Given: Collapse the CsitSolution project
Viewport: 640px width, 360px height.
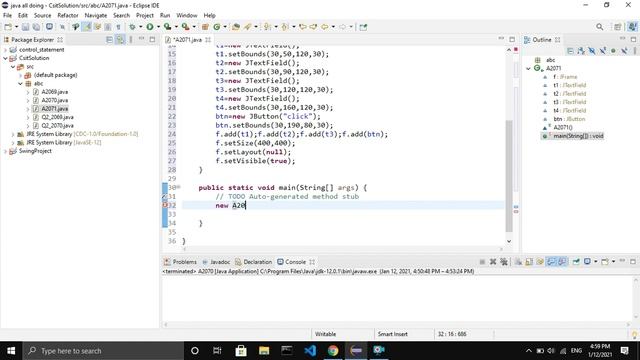Looking at the screenshot, I should tap(5, 58).
